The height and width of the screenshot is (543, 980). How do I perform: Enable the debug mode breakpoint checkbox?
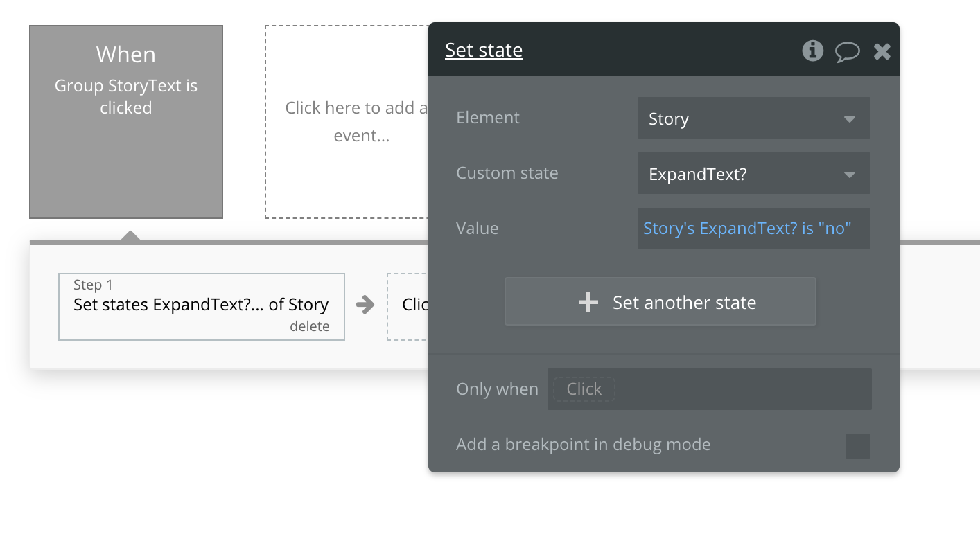pyautogui.click(x=857, y=445)
